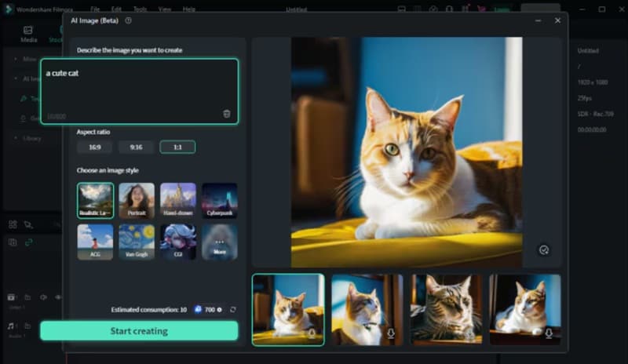This screenshot has width=628, height=364.
Task: Click the Video 1 track icon
Action: click(12, 297)
